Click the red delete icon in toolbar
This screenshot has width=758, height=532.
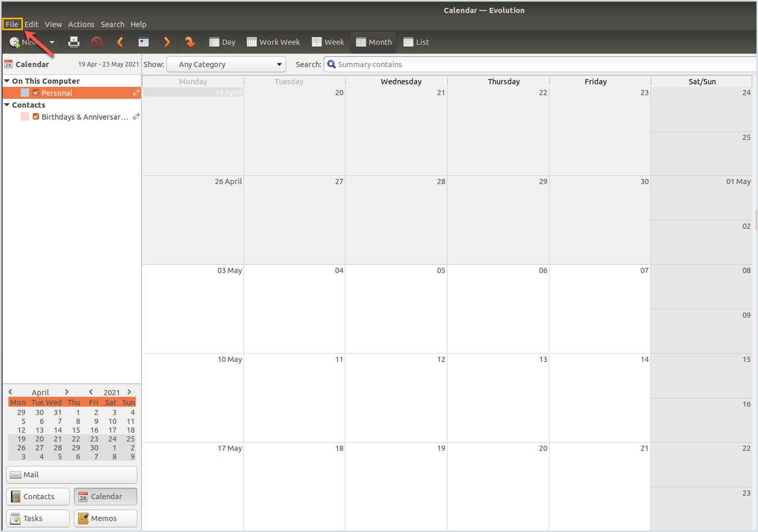coord(97,42)
